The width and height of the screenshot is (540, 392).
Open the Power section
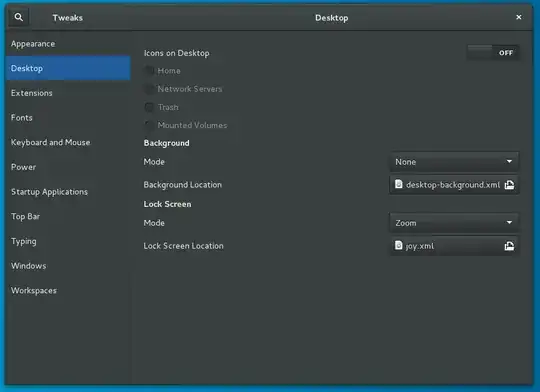[x=68, y=167]
